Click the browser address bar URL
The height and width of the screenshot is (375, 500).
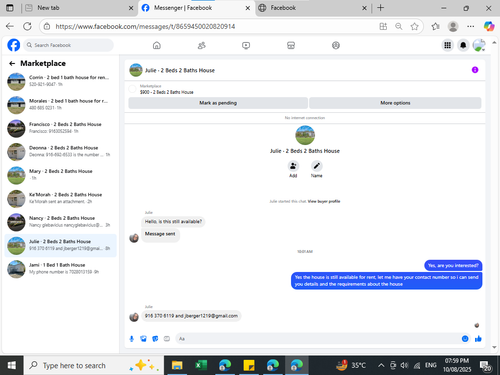tap(145, 26)
